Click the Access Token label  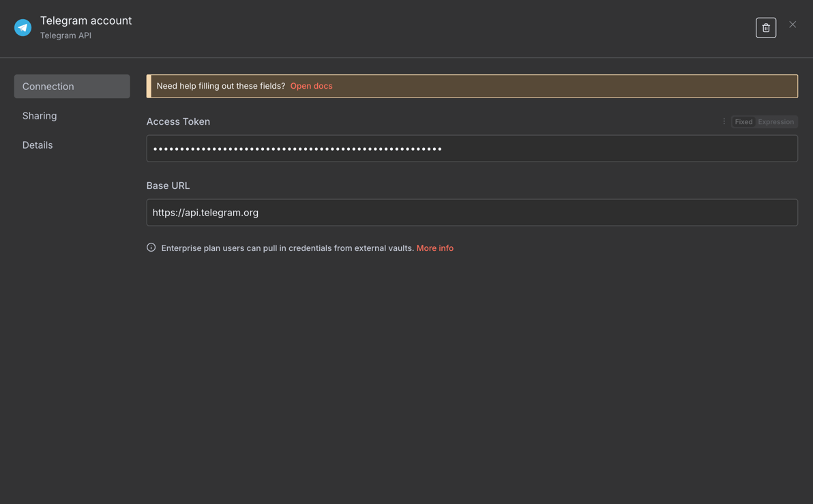[x=178, y=121]
